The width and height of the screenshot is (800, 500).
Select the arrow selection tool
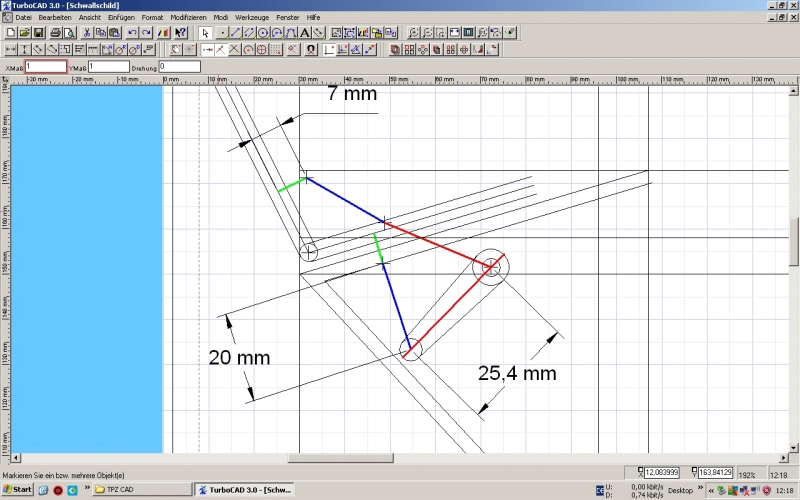pos(205,32)
